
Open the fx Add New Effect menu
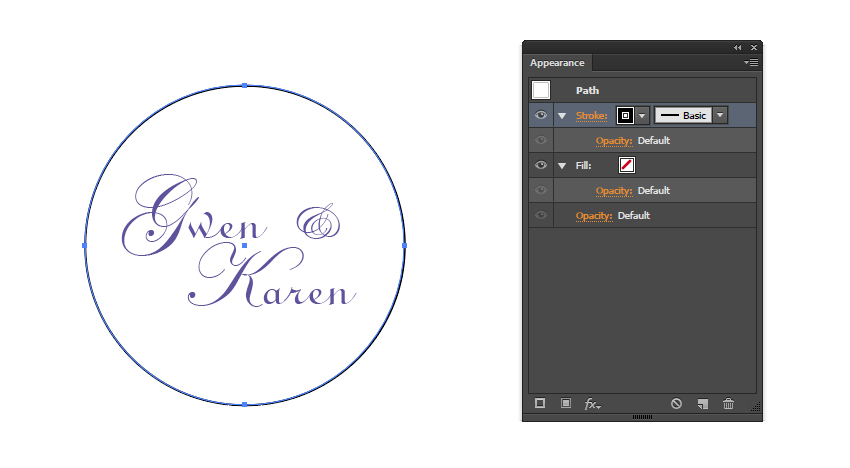pos(592,404)
